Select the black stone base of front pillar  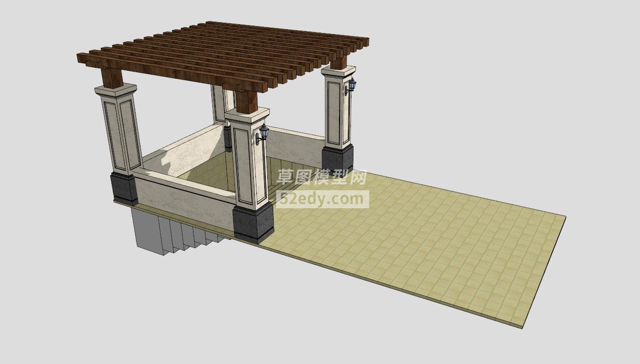[253, 224]
